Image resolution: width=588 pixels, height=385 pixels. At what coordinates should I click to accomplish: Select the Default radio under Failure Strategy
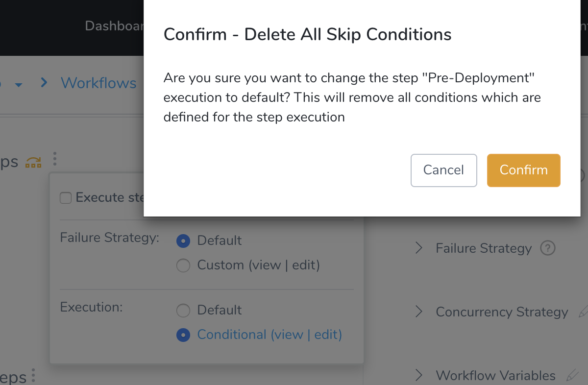pos(183,241)
